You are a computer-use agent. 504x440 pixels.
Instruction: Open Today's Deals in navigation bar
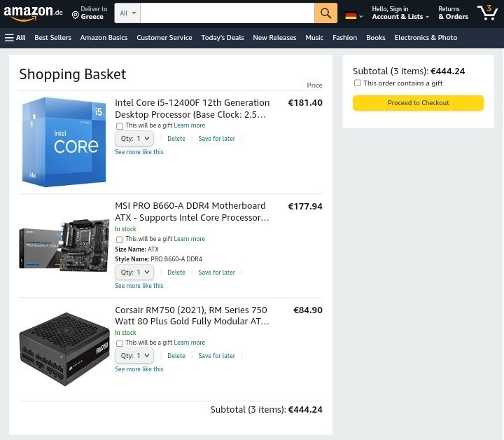[223, 38]
